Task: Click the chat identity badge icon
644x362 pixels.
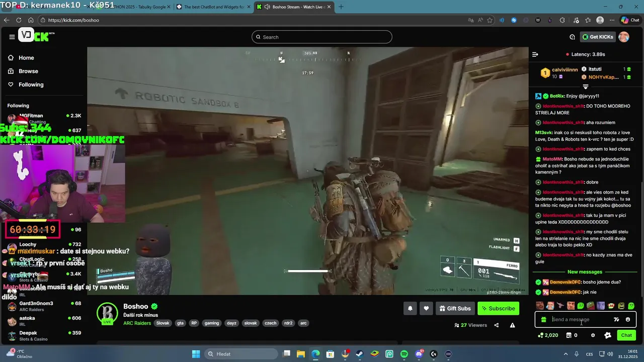Action: [x=608, y=335]
